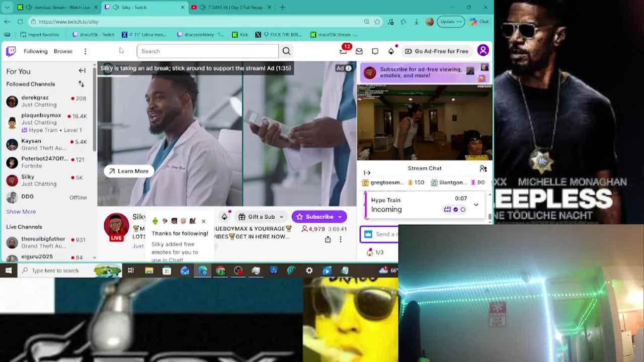
Task: Expand the Hype Train Incoming chevron
Action: click(476, 205)
